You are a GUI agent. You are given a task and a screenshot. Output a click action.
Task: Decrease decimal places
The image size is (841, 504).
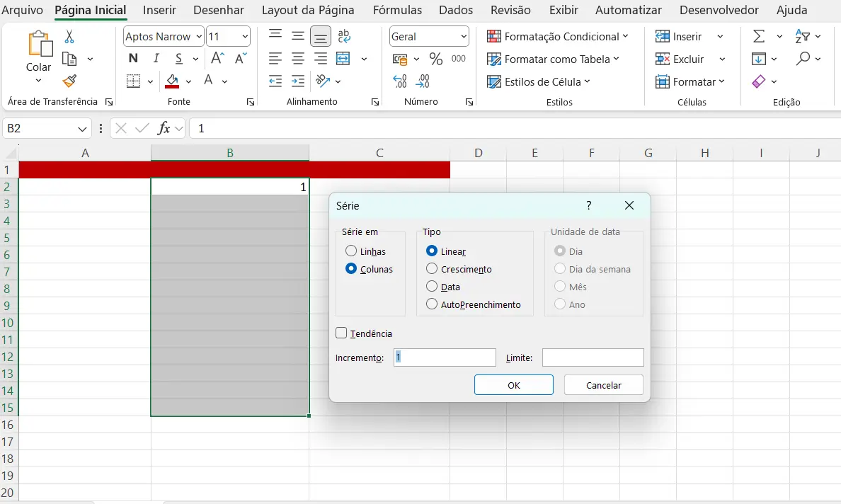point(423,81)
